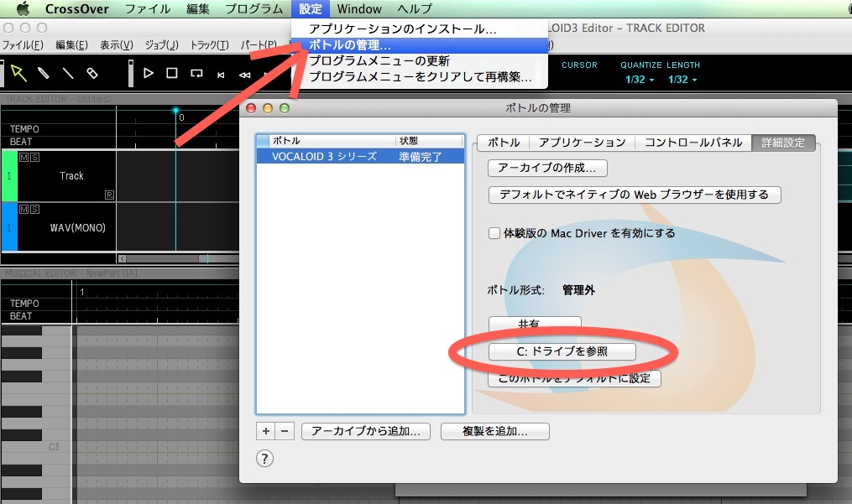
Task: Click track editor horizontal scrollbar left arrow
Action: point(123,258)
